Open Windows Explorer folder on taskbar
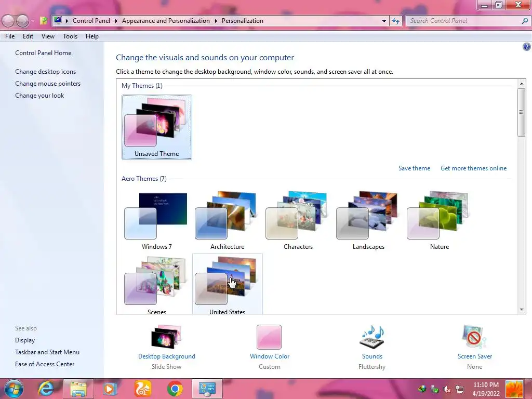This screenshot has width=532, height=399. 78,389
